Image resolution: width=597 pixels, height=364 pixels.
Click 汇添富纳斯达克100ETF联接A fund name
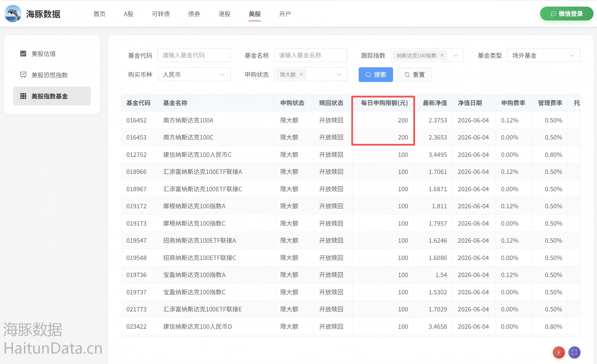tap(203, 172)
